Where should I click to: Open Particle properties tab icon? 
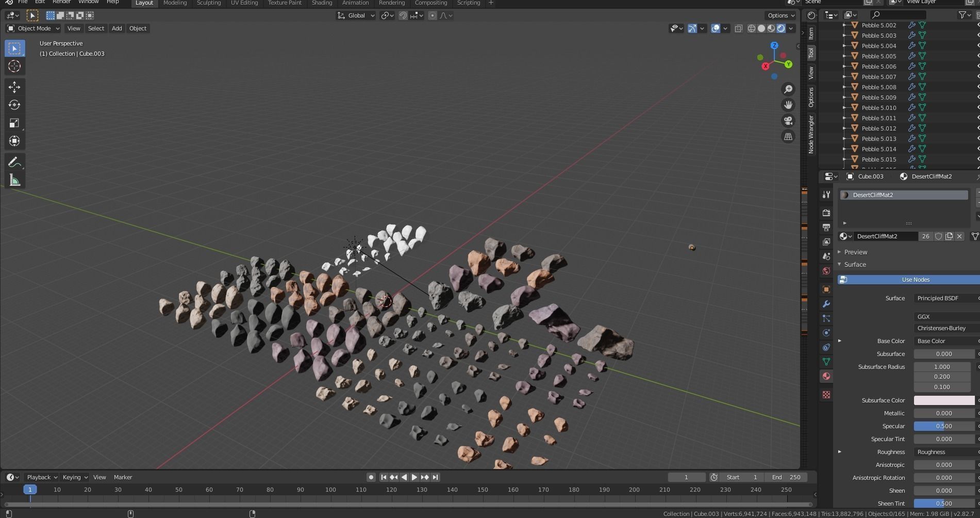point(826,318)
